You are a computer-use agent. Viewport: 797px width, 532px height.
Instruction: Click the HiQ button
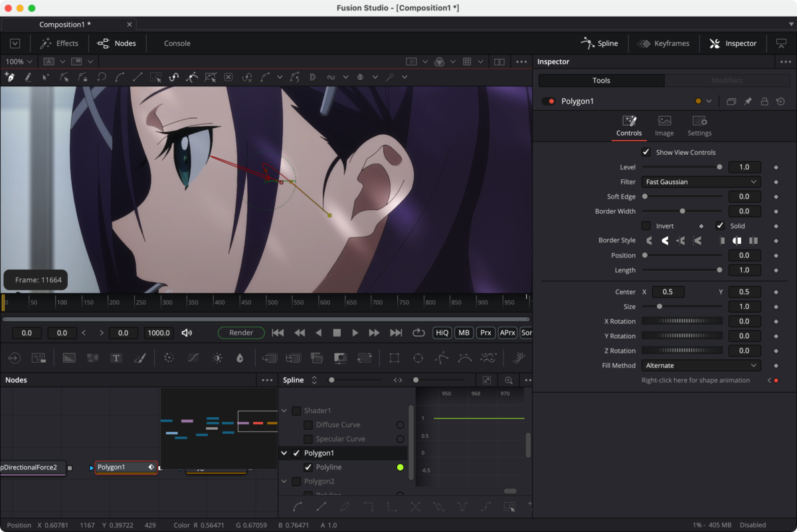click(442, 333)
